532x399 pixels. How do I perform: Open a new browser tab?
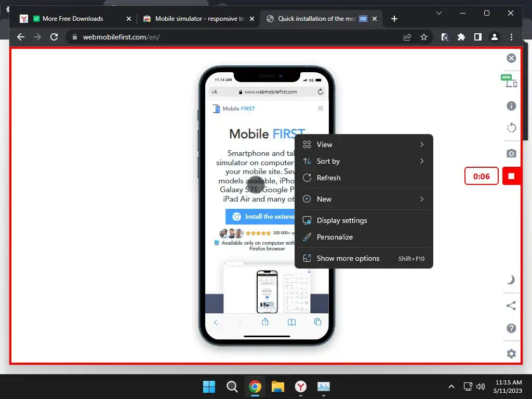(394, 19)
